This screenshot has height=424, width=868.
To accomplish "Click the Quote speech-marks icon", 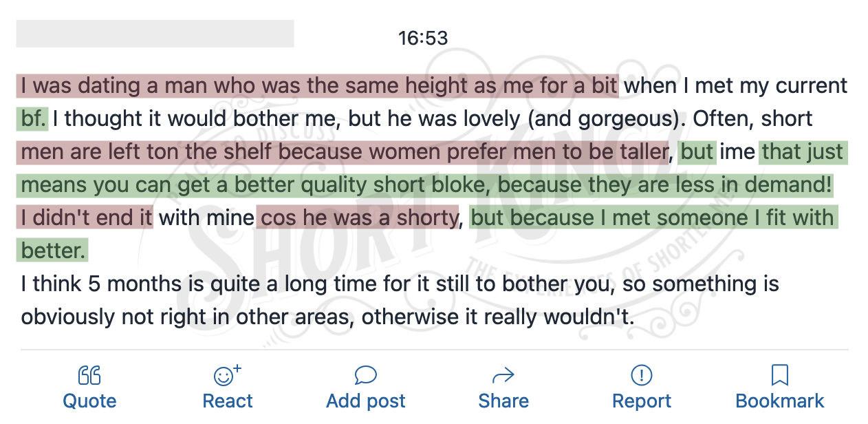I will [89, 375].
